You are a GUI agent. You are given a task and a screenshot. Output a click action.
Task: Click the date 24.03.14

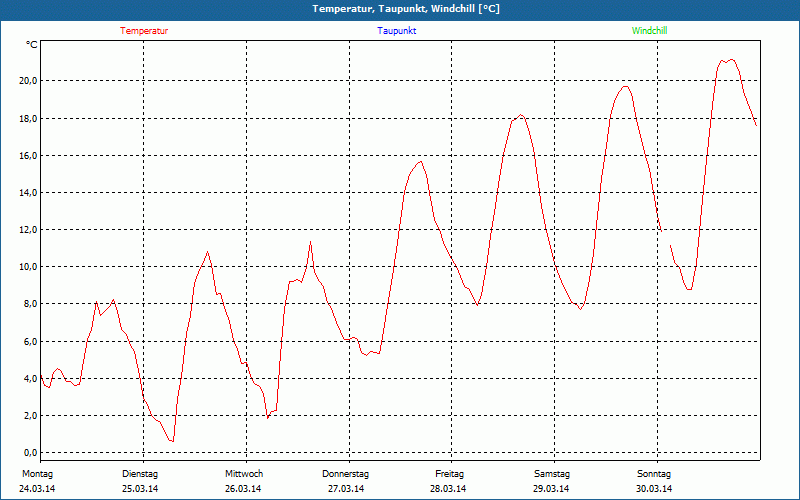pyautogui.click(x=37, y=489)
